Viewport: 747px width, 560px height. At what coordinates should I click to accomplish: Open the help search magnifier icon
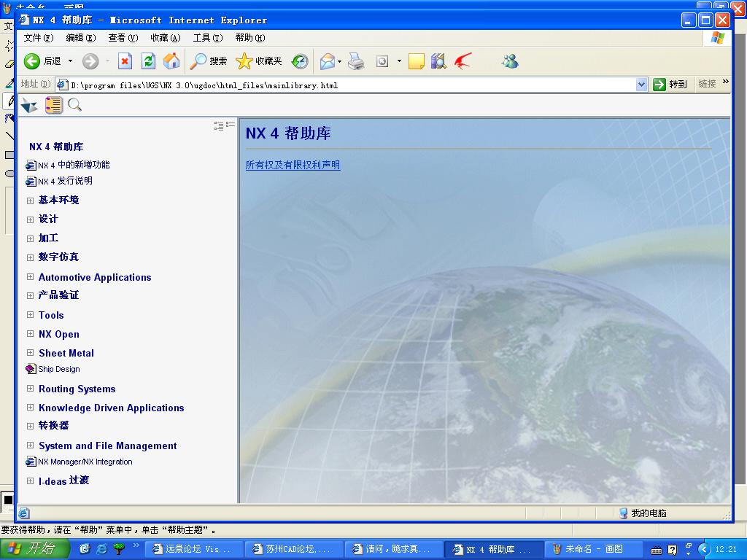tap(74, 105)
